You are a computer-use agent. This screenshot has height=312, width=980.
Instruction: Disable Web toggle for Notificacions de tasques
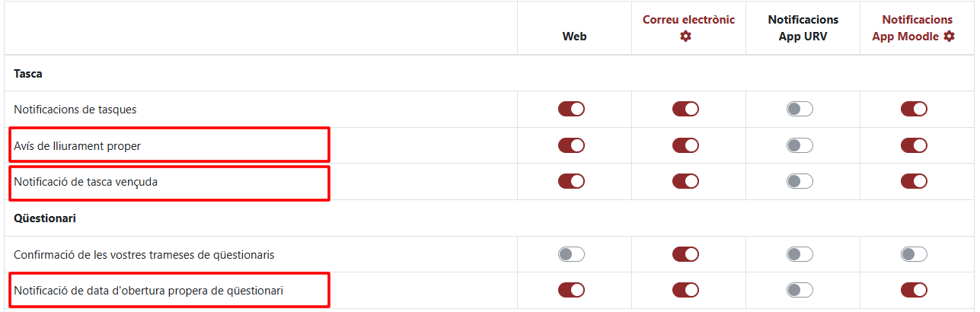[x=571, y=109]
